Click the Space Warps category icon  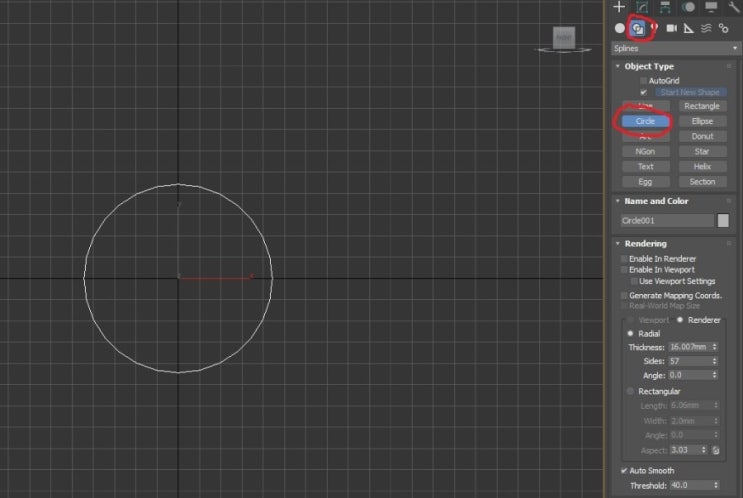point(706,28)
